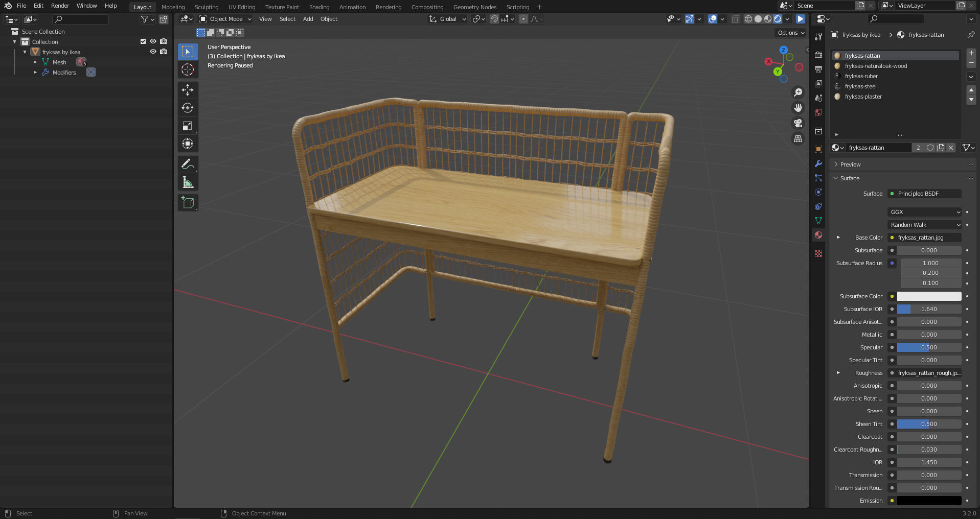Open the File menu
This screenshot has height=519, width=980.
(x=21, y=6)
